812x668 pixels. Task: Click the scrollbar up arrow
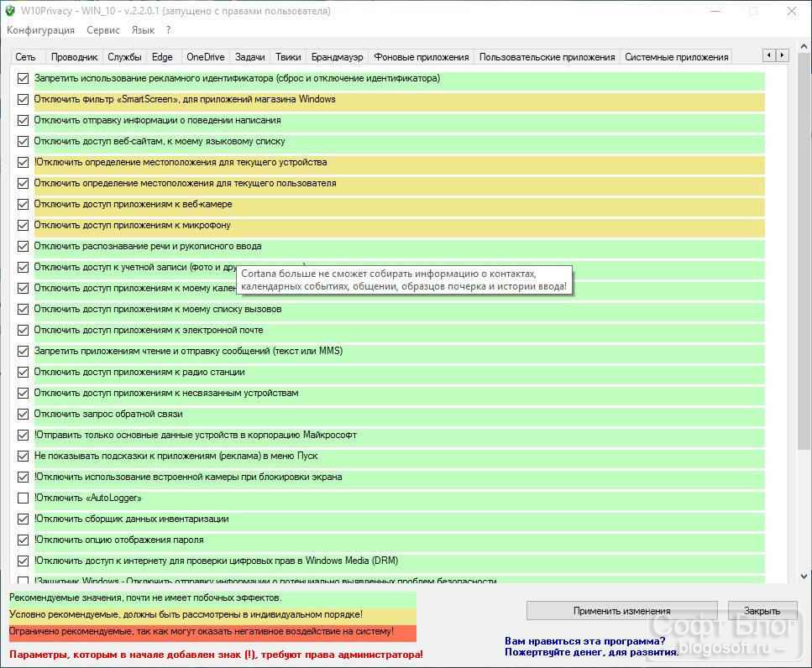tap(804, 46)
